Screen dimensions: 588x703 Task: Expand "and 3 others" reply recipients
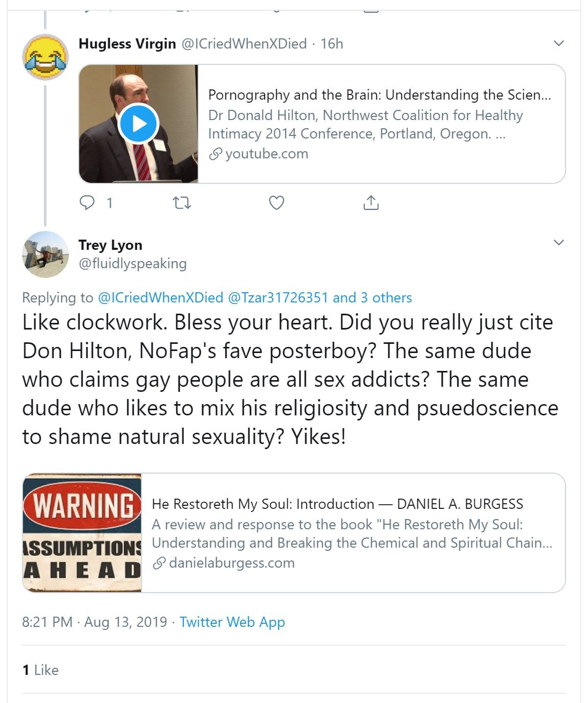click(372, 297)
